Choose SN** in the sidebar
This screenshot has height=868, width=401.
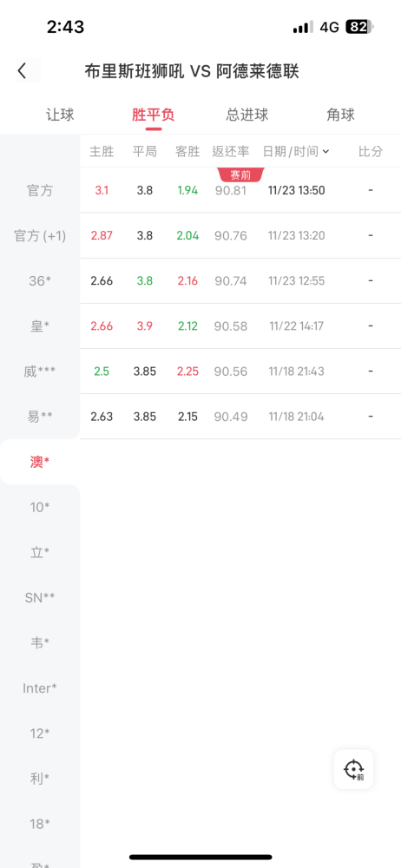coord(40,598)
